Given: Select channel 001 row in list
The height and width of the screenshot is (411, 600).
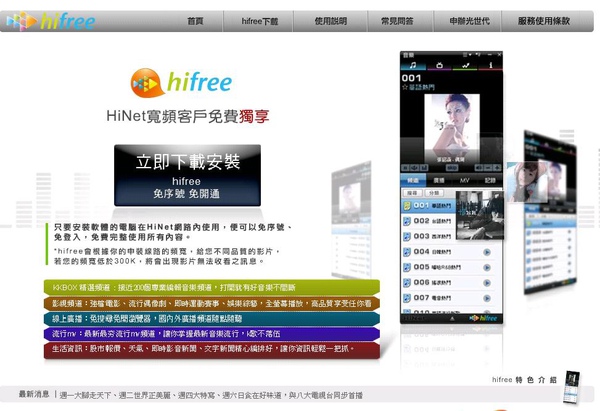Looking at the screenshot, I should point(429,206).
